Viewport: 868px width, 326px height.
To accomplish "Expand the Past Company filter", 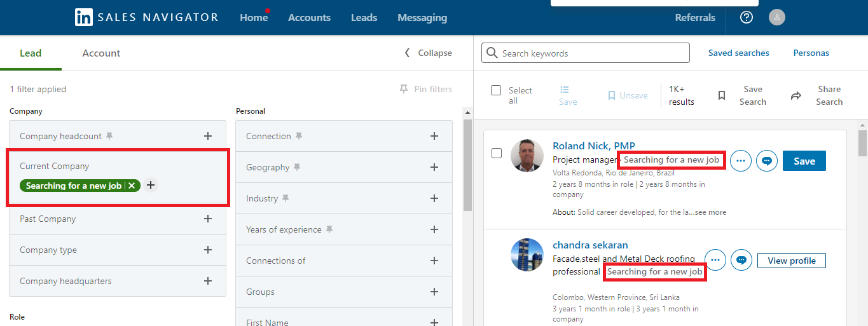I will tap(207, 219).
